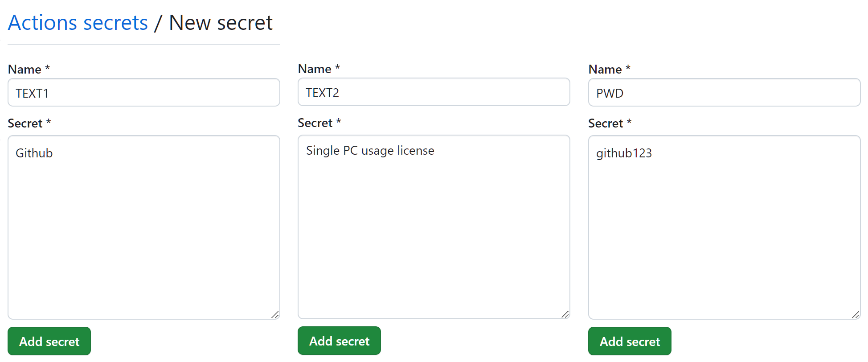The height and width of the screenshot is (362, 868).
Task: Click the Name label above TEXT1
Action: coord(25,70)
